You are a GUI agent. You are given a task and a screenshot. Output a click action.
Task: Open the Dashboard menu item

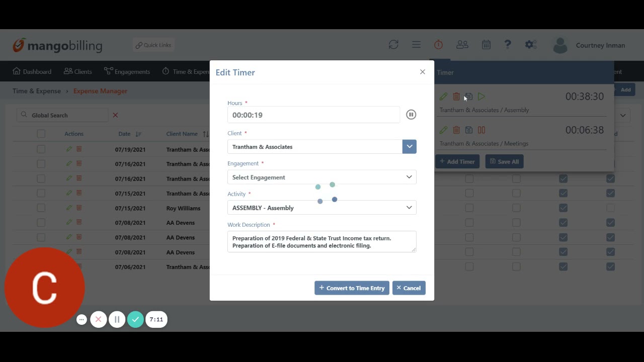tap(32, 71)
